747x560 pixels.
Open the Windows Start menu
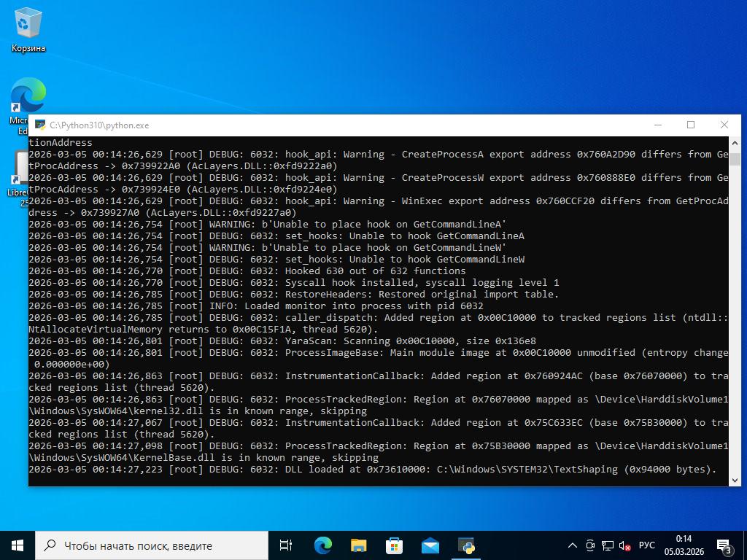pos(18,545)
